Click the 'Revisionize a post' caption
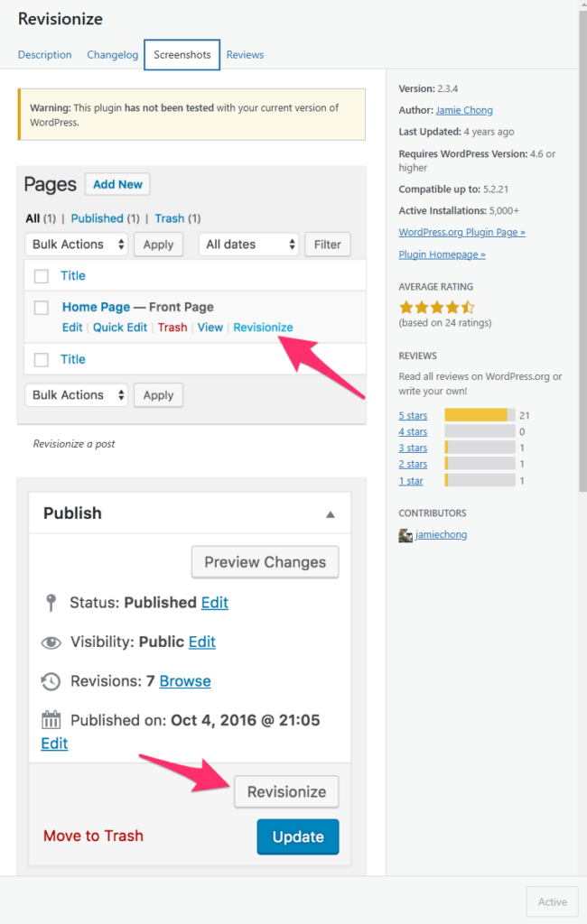This screenshot has width=587, height=924. (x=74, y=444)
